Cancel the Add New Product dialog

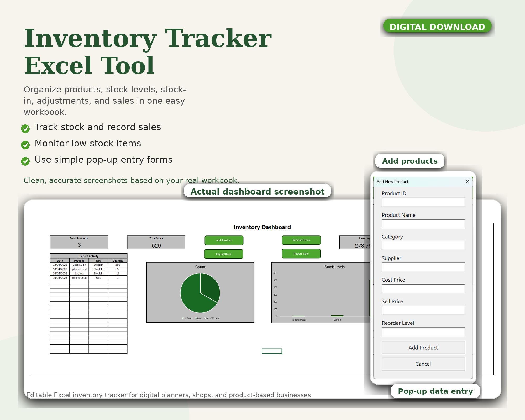[x=423, y=364]
